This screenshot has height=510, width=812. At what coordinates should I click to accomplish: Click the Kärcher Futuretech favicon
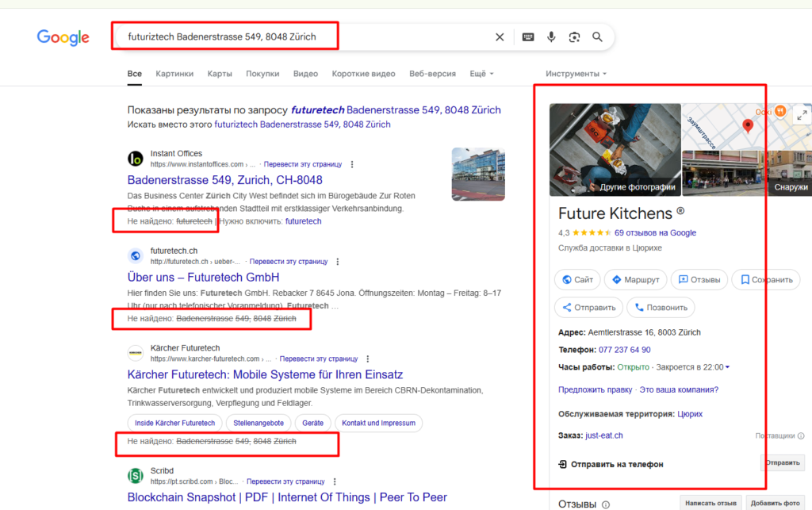click(x=135, y=353)
